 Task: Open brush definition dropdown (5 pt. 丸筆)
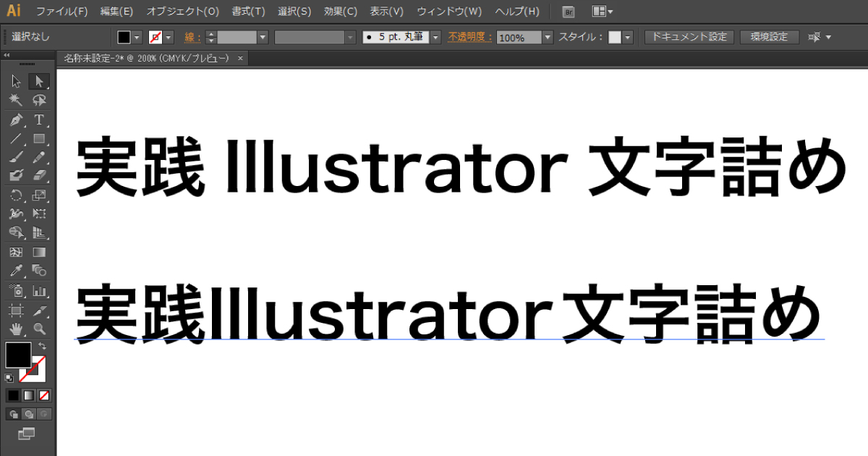coord(437,37)
